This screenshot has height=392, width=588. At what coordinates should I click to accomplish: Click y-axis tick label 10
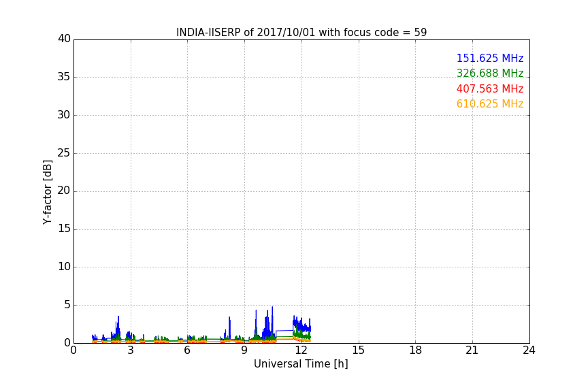click(64, 267)
